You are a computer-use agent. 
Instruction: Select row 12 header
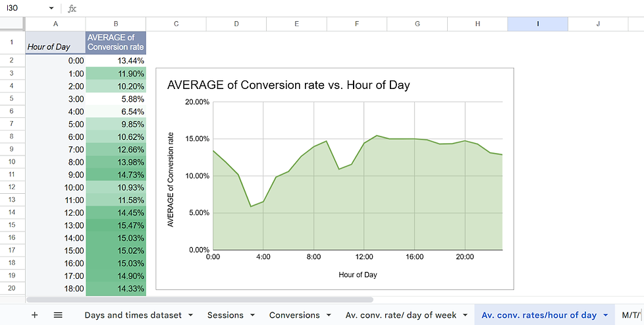coord(13,187)
